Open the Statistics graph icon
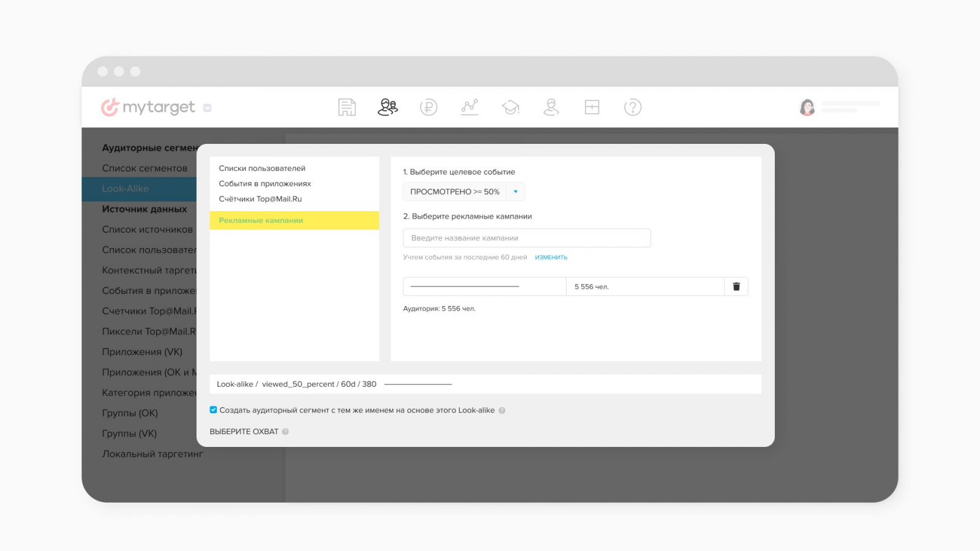Viewport: 980px width, 551px height. tap(469, 107)
